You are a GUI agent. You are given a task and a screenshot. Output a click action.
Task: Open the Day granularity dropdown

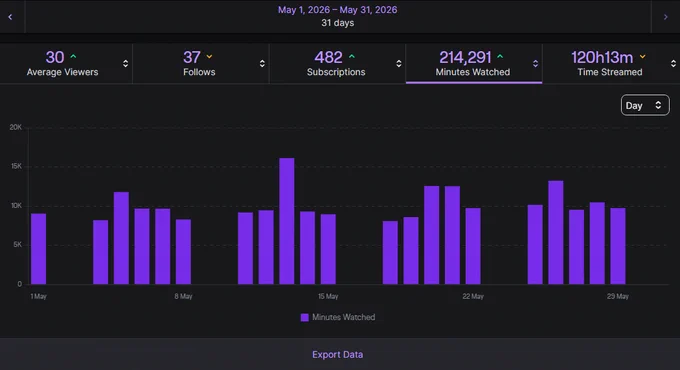click(x=645, y=105)
